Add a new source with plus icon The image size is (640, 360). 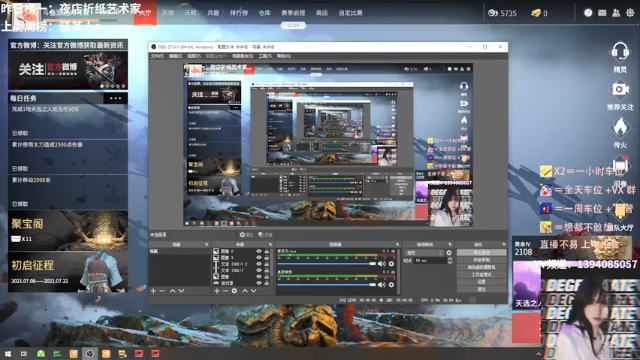point(217,291)
